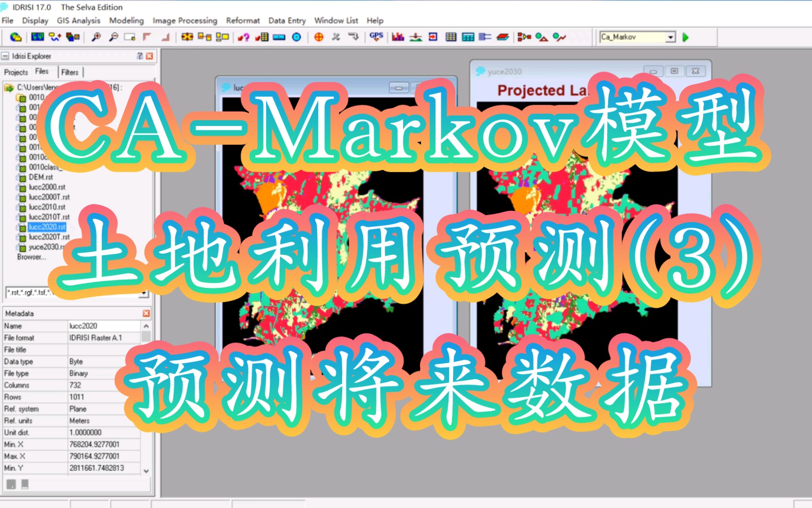Screen dimensions: 812x508
Task: Select the blue Measure ruler tool
Action: point(279,37)
